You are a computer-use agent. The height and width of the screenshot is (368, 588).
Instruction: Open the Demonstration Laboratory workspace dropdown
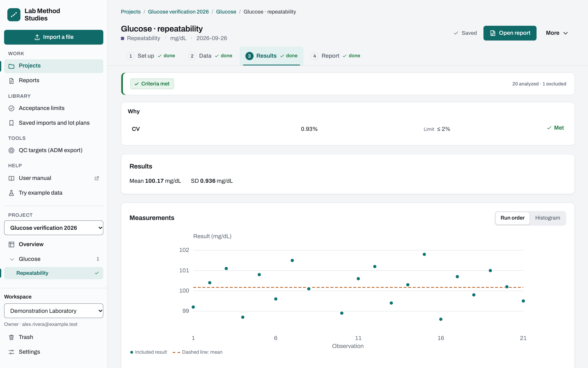coord(54,311)
